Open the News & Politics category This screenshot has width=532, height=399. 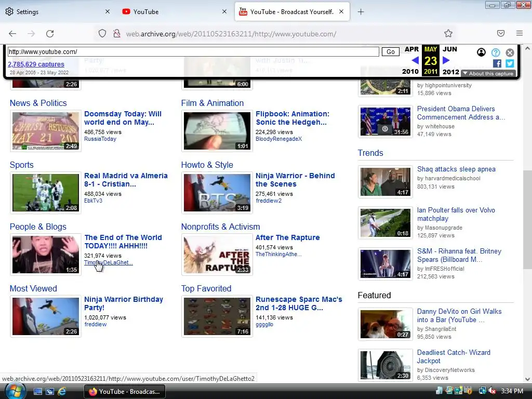[38, 103]
